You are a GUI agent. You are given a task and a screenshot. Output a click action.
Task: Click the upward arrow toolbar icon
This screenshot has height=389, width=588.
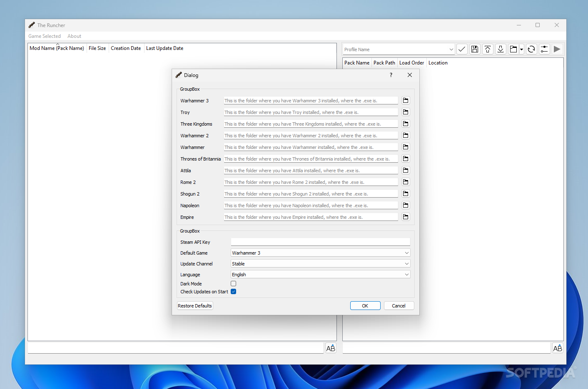tap(488, 49)
